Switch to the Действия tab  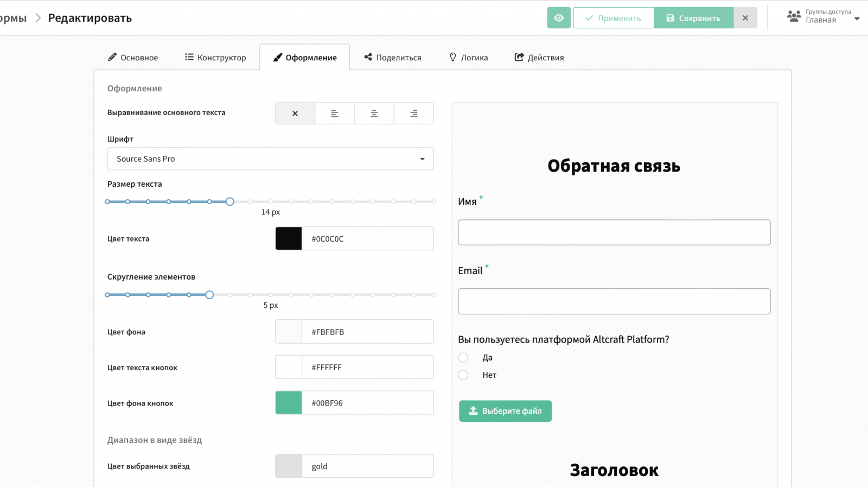click(539, 58)
